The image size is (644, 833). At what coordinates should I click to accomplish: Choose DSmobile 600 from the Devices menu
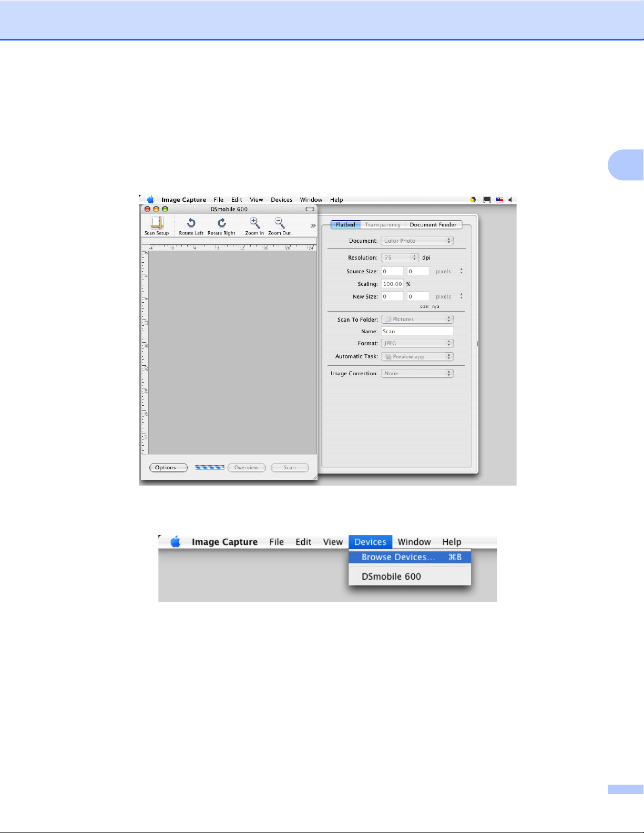tap(410, 577)
